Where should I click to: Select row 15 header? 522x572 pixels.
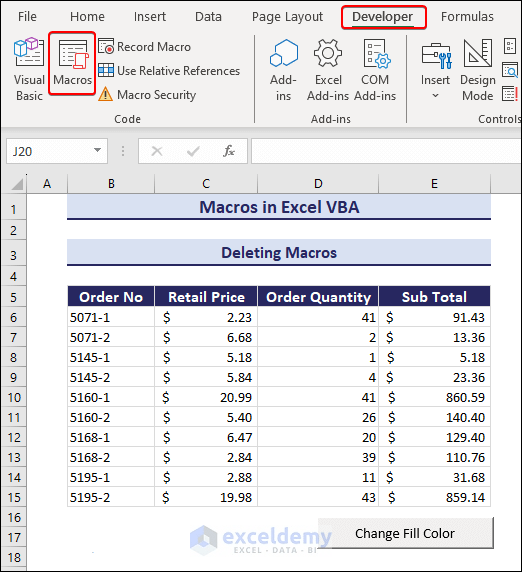pos(13,497)
